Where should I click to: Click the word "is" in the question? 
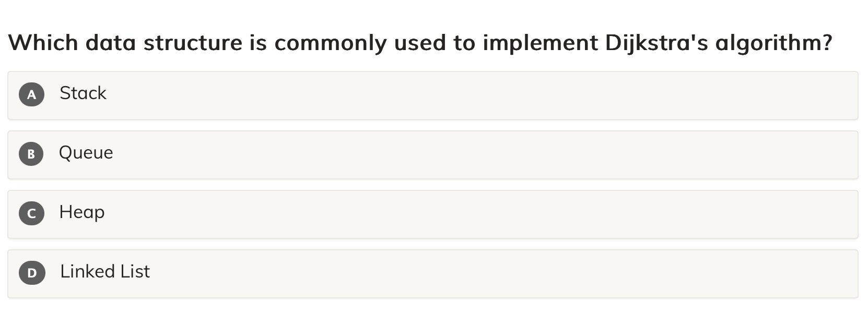pyautogui.click(x=258, y=43)
